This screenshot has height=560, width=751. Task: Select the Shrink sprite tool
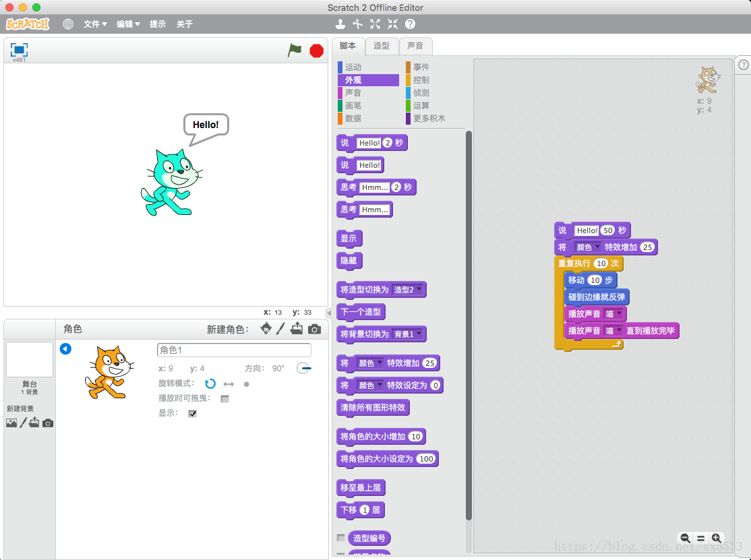tap(393, 24)
